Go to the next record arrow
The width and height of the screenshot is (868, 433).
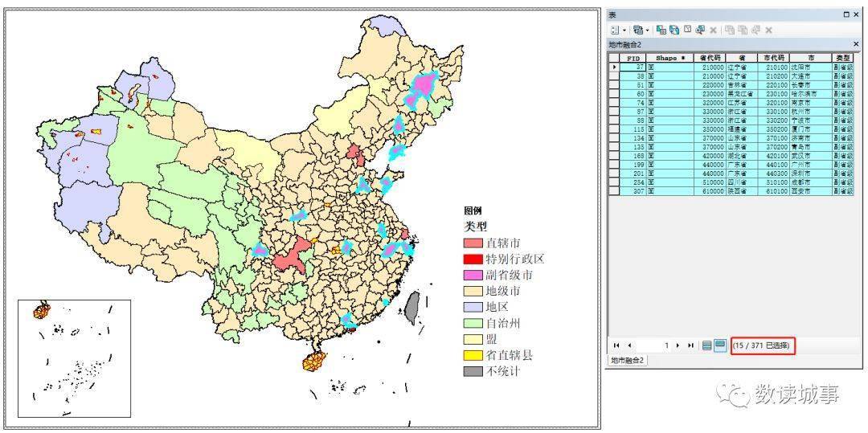click(x=678, y=345)
